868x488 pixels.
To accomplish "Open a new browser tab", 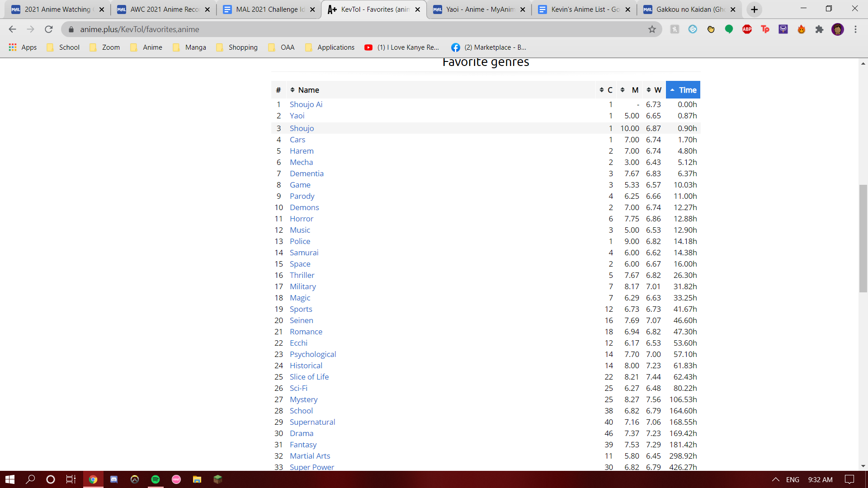I will point(754,9).
